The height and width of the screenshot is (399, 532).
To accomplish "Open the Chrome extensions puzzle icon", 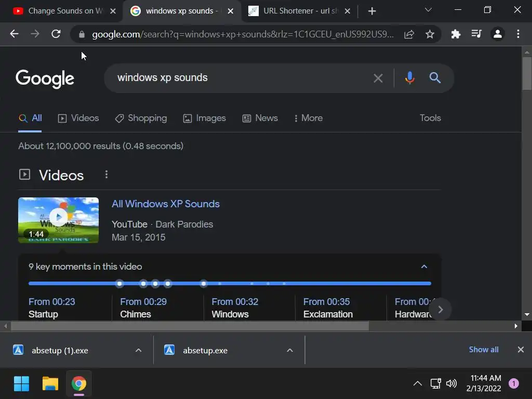I will coord(456,34).
